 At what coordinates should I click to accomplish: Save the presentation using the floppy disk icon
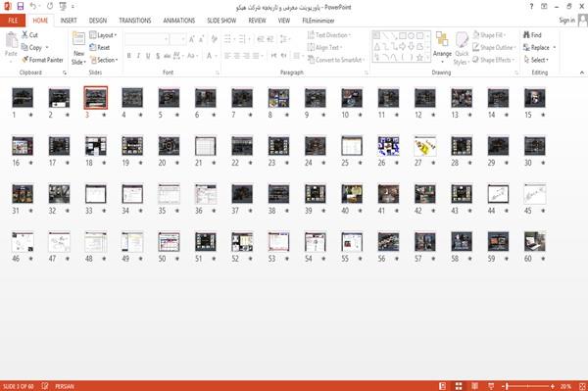[x=21, y=7]
